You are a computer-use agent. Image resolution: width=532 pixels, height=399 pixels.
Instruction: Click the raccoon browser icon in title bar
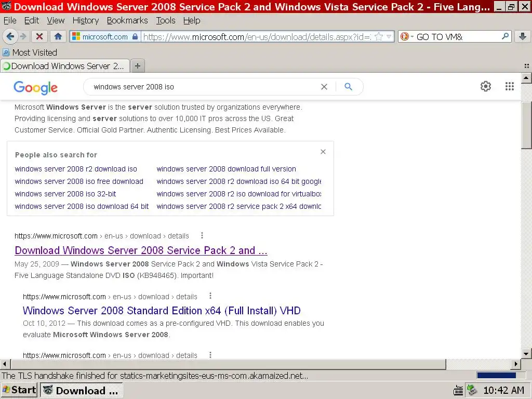point(6,6)
